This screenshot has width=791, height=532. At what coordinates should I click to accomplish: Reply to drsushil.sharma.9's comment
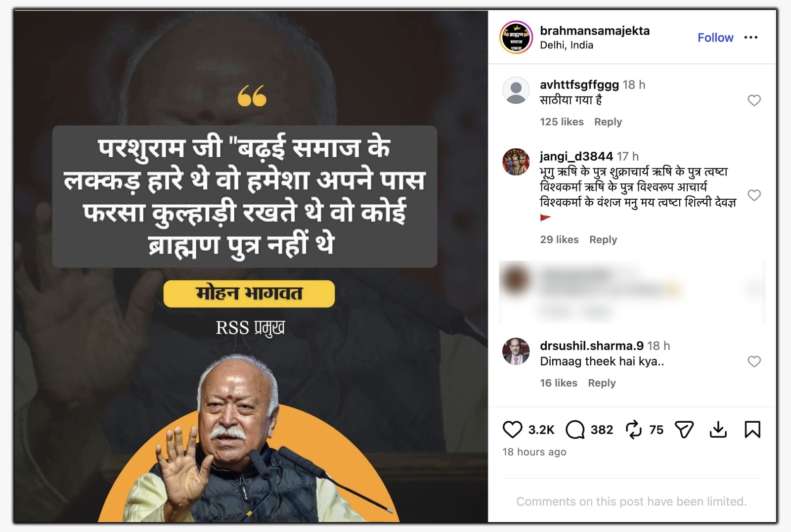click(602, 383)
